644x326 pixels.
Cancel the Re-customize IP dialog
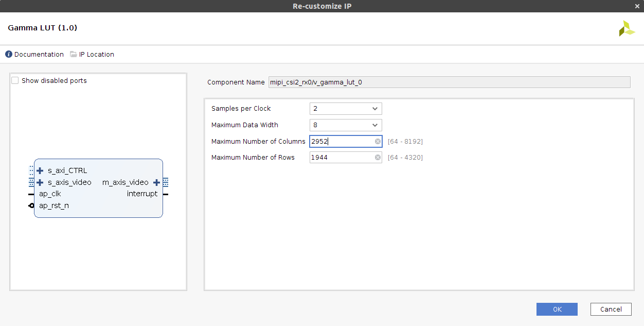(x=611, y=309)
